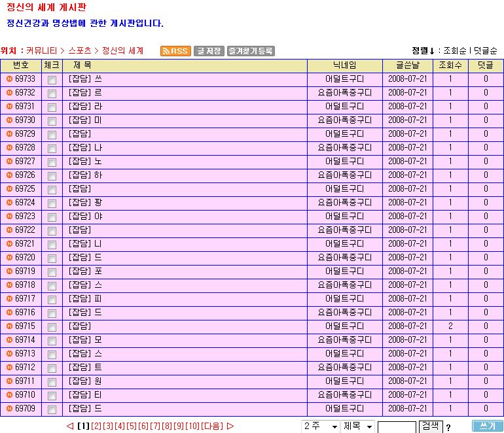Click the 검색 search button
The height and width of the screenshot is (433, 504).
click(430, 426)
